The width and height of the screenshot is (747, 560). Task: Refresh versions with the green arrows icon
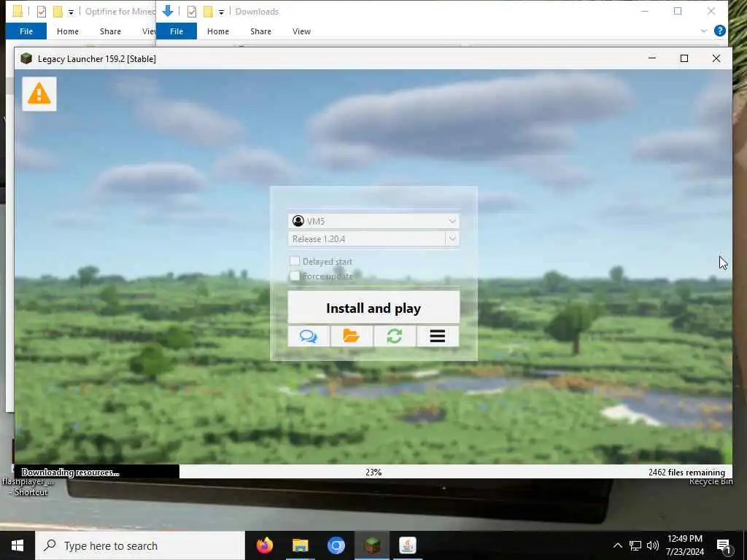click(x=395, y=336)
